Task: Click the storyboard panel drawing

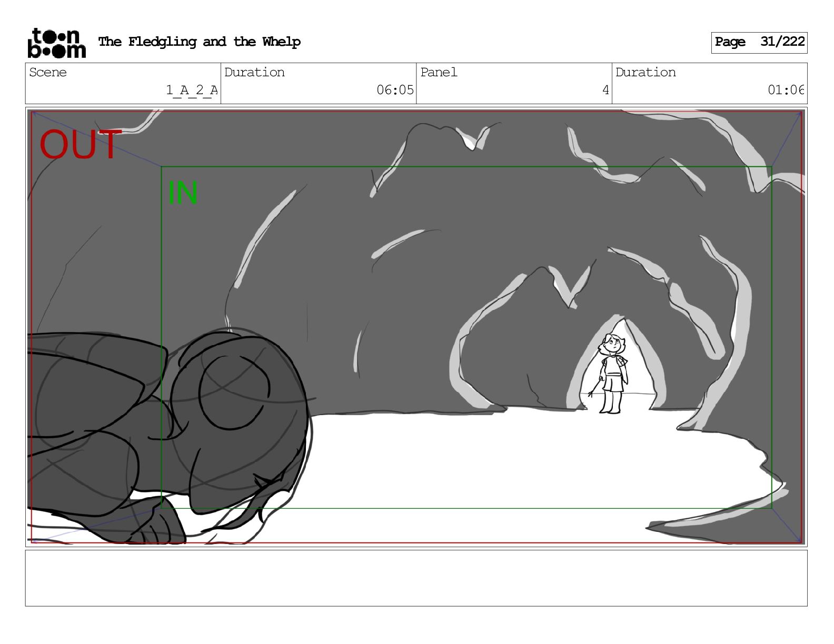Action: [x=416, y=327]
